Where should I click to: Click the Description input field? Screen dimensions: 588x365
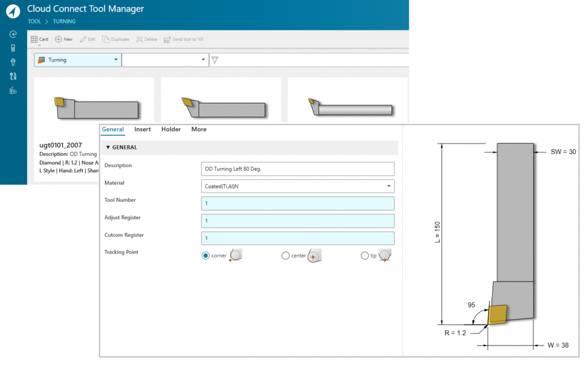[298, 169]
